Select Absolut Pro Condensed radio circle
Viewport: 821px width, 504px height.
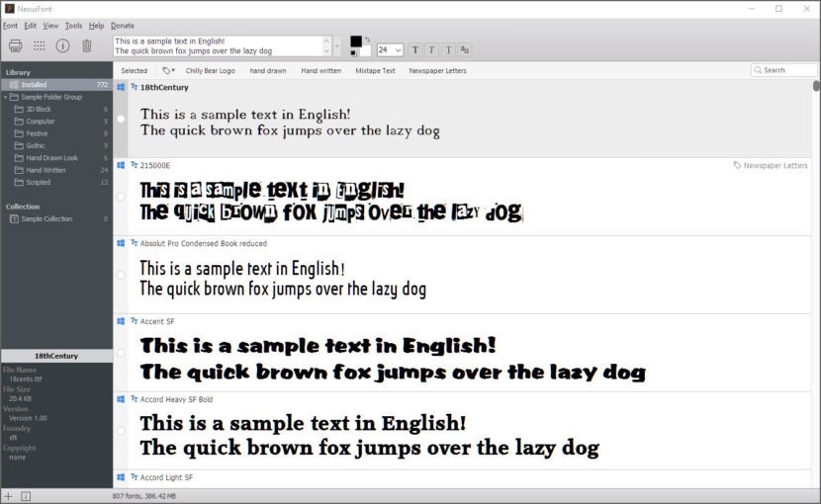coord(121,275)
